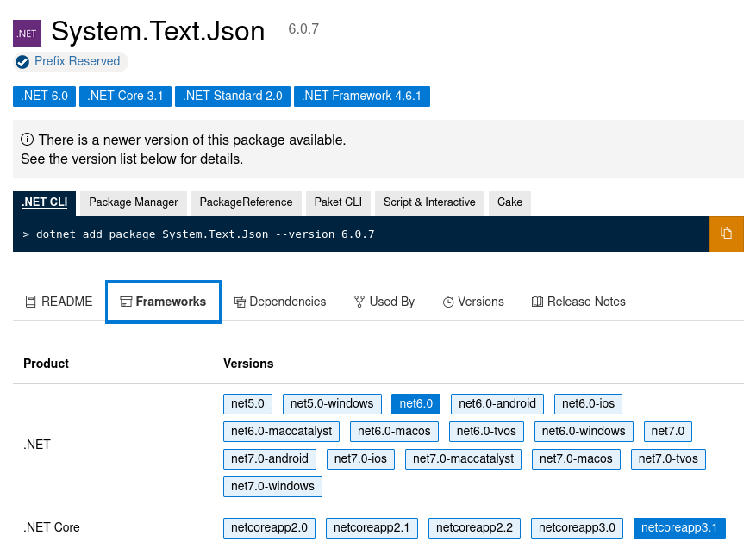This screenshot has width=756, height=548.
Task: Click the Prefix Reserved checkmark icon
Action: (x=22, y=62)
